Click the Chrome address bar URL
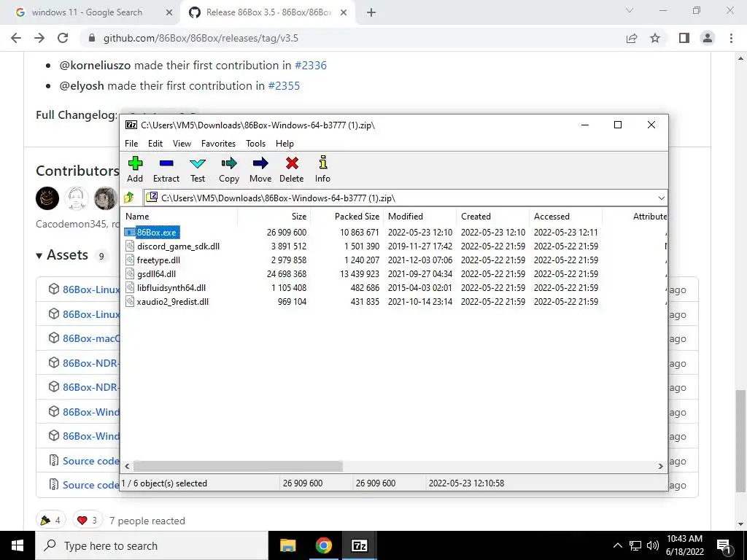Screen dimensions: 747x560 (201, 38)
